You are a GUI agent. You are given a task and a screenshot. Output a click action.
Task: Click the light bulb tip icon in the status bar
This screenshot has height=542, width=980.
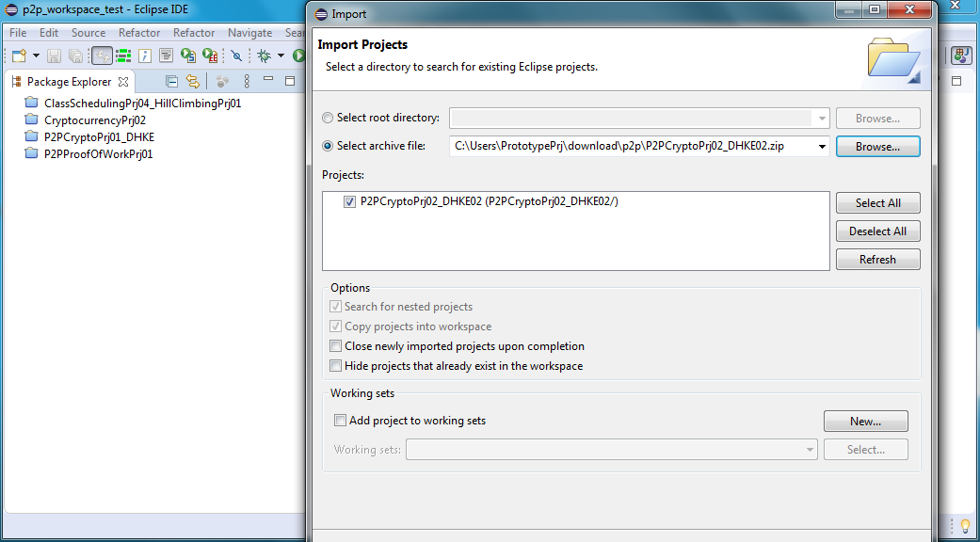[x=965, y=526]
